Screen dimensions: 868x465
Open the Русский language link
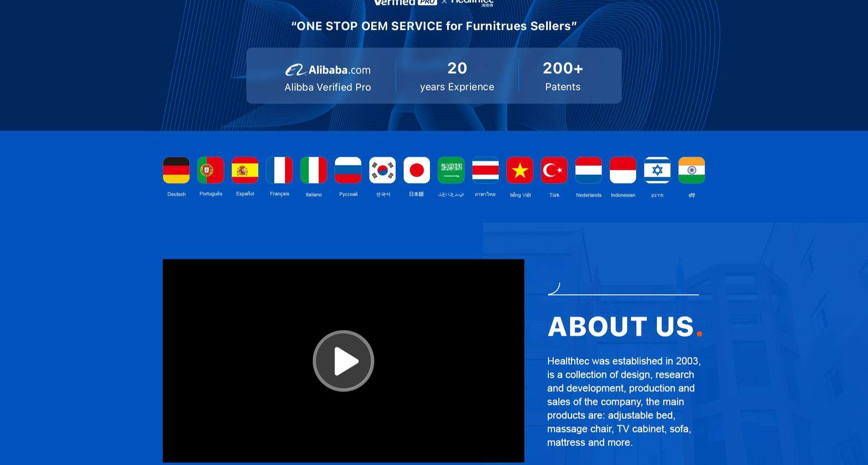pos(348,194)
